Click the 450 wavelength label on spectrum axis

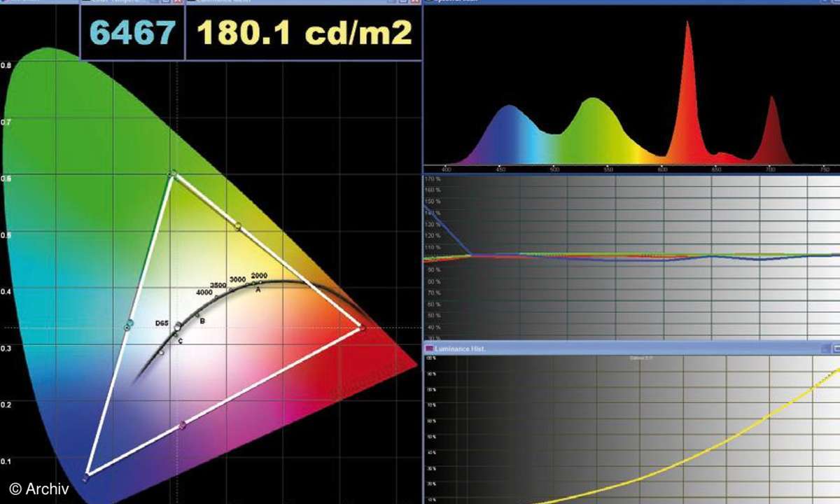[500, 169]
